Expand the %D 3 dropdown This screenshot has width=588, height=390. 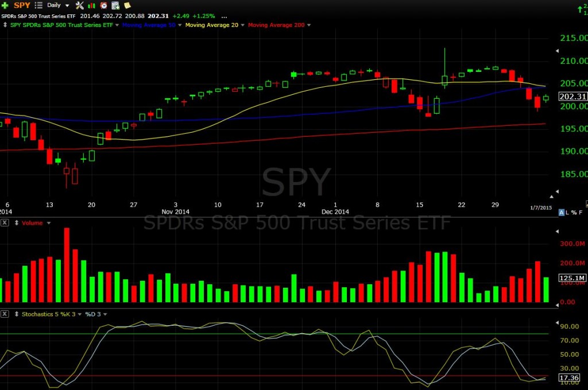[x=105, y=314]
